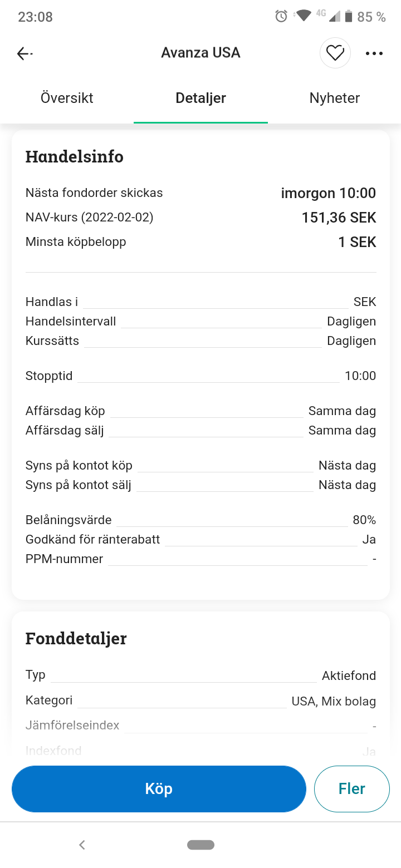Tap the back arrow icon
401x868 pixels.
coord(24,53)
